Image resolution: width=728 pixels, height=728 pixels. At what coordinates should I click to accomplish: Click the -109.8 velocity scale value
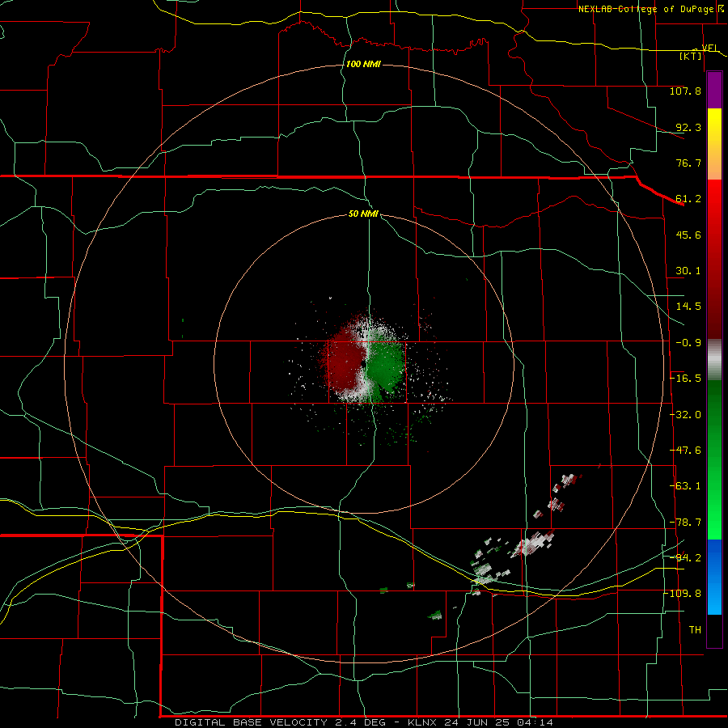(684, 594)
